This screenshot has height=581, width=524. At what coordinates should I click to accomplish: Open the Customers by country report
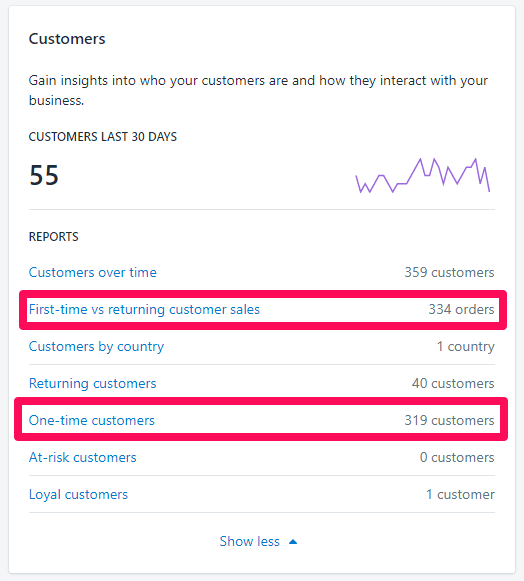click(x=96, y=346)
